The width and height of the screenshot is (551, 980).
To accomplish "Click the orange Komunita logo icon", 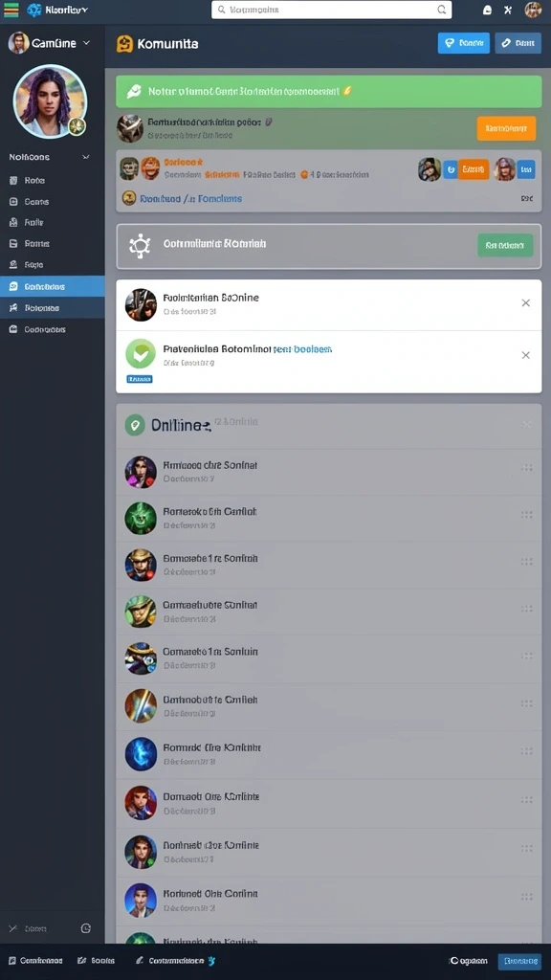I will (125, 44).
